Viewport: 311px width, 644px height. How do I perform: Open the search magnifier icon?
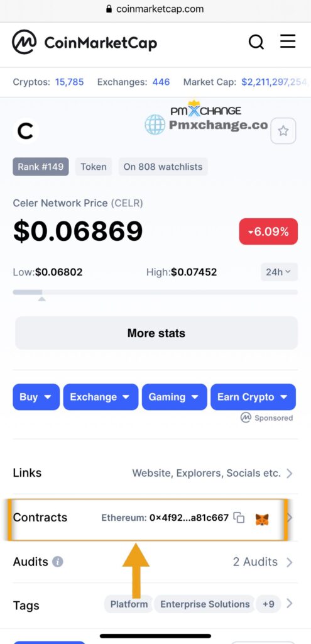point(256,42)
